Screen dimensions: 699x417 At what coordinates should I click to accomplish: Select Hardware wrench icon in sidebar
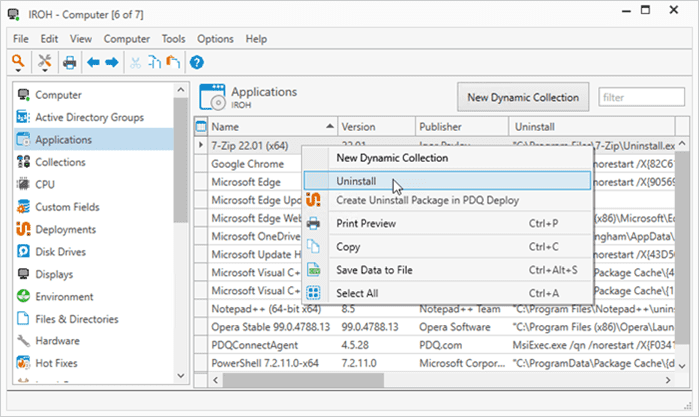tap(23, 340)
